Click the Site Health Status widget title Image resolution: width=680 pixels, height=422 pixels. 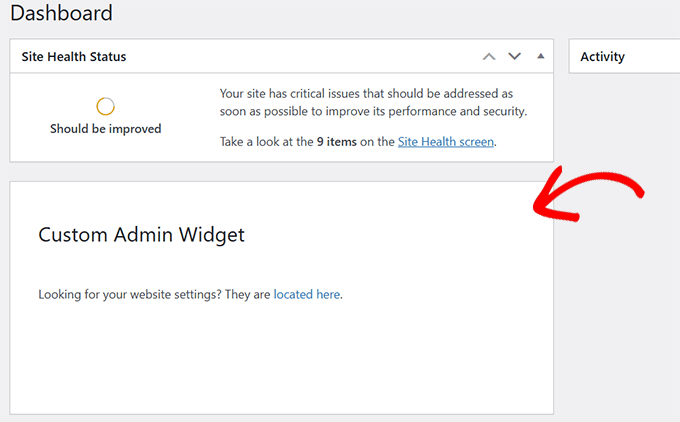[x=74, y=57]
